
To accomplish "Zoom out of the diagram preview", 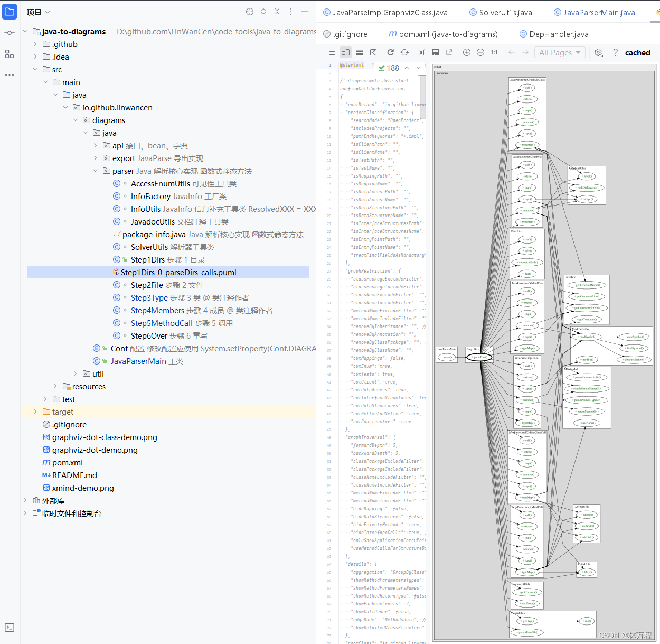I will (x=480, y=52).
